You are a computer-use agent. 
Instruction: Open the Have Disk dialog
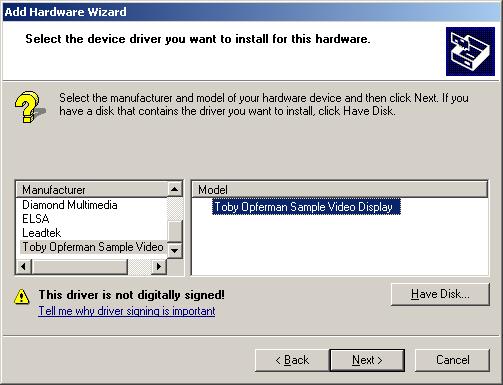click(x=440, y=294)
